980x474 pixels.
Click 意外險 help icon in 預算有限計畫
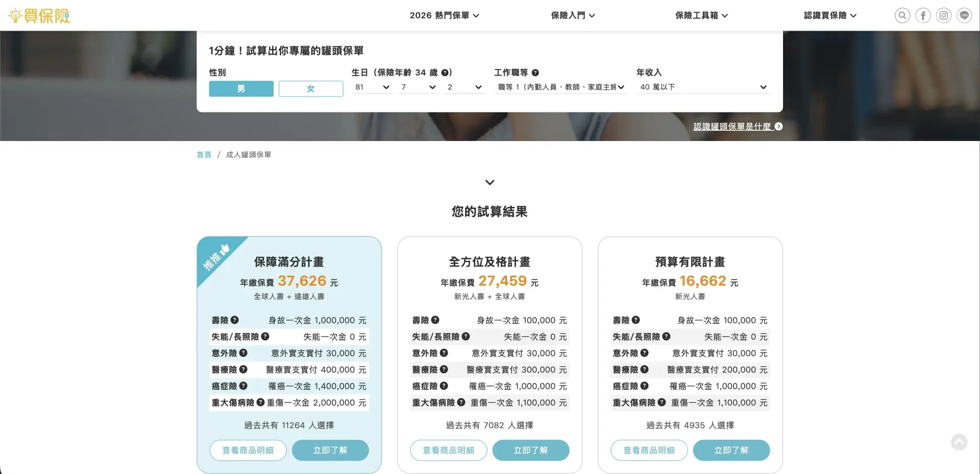[x=645, y=352]
